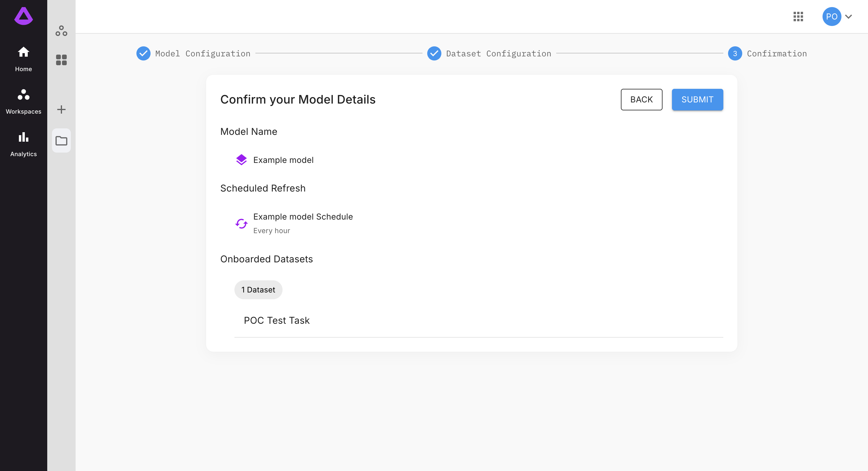868x471 pixels.
Task: Open the apps grid launcher
Action: click(798, 17)
